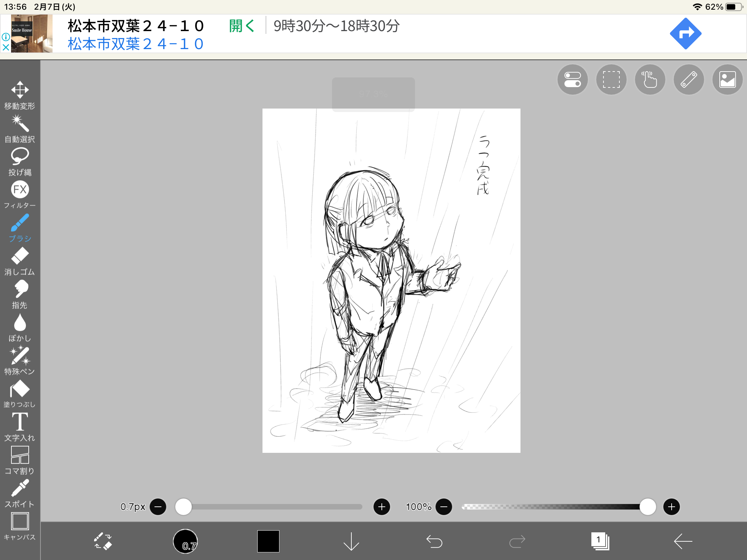Open the view settings toggle switches button
This screenshot has width=747, height=560.
point(572,80)
